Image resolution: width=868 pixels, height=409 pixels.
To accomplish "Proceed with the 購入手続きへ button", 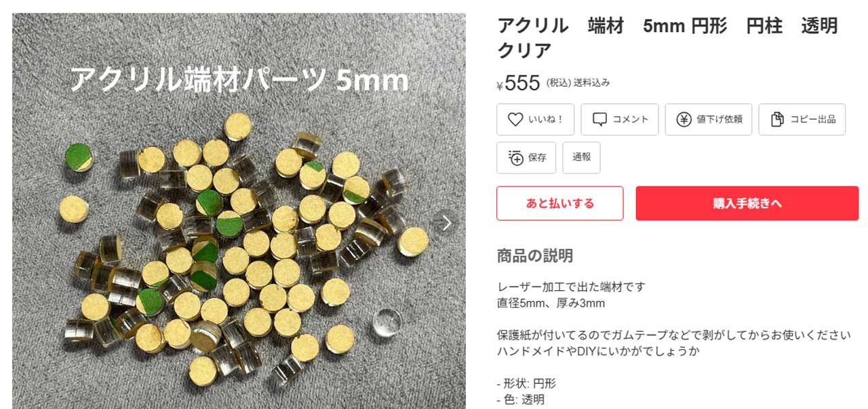I will click(747, 203).
